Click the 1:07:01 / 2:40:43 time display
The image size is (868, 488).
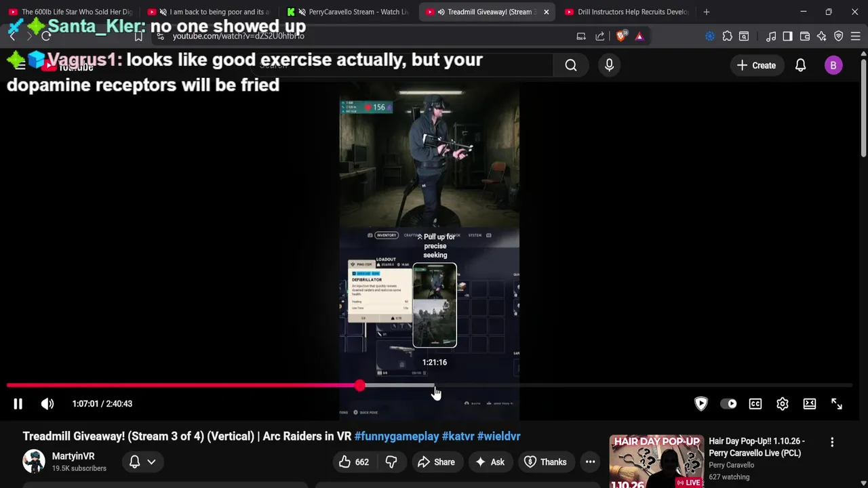[x=102, y=404]
